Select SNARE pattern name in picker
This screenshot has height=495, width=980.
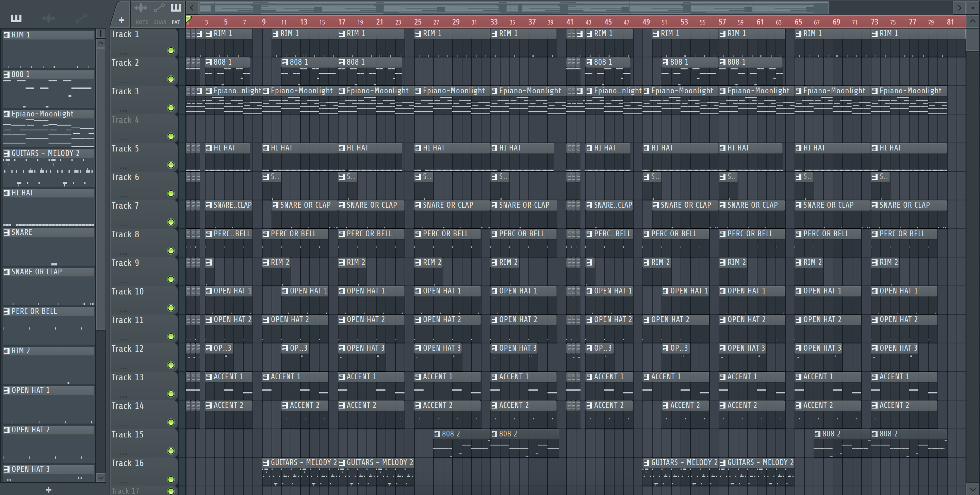pos(22,233)
